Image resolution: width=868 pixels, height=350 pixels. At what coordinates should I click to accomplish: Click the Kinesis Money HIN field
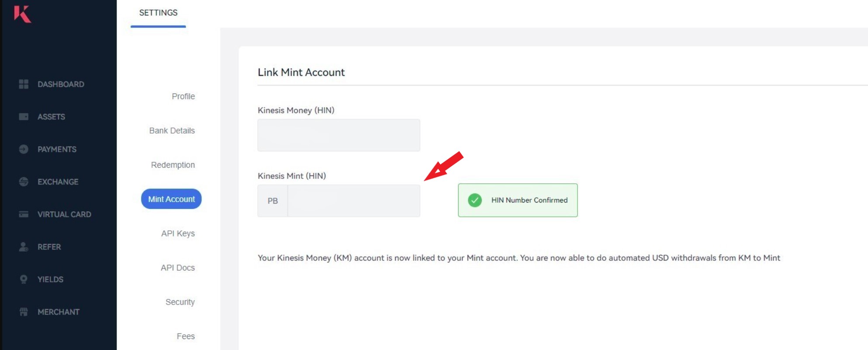(339, 135)
